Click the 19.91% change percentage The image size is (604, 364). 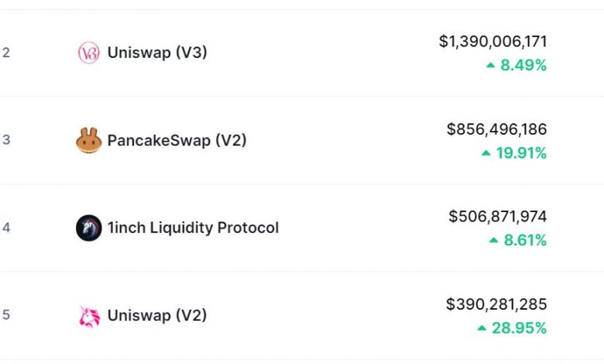tap(521, 153)
